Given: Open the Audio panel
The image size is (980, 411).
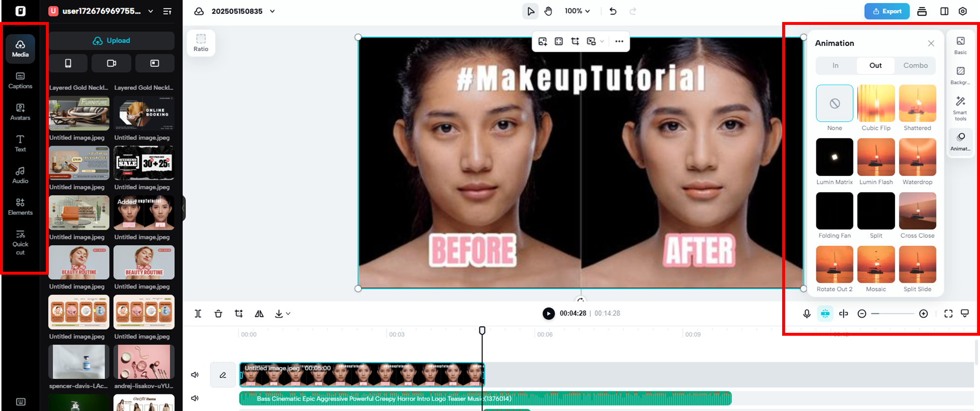Looking at the screenshot, I should click(x=20, y=175).
